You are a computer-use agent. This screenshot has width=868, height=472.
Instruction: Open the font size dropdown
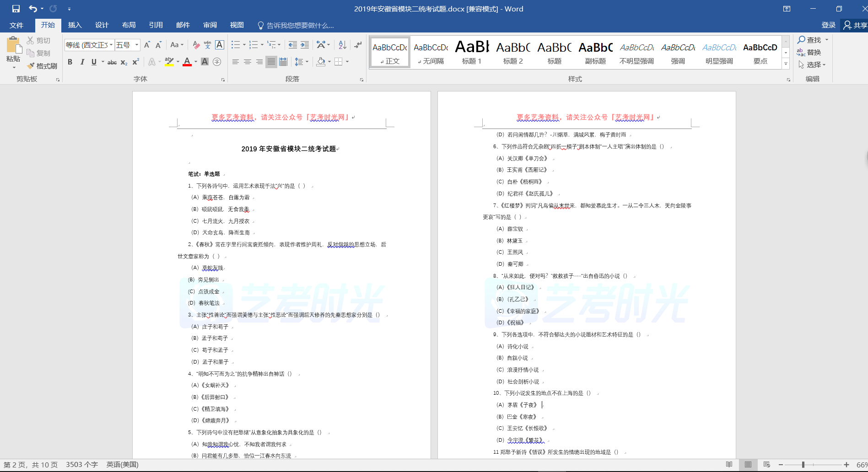pos(137,45)
